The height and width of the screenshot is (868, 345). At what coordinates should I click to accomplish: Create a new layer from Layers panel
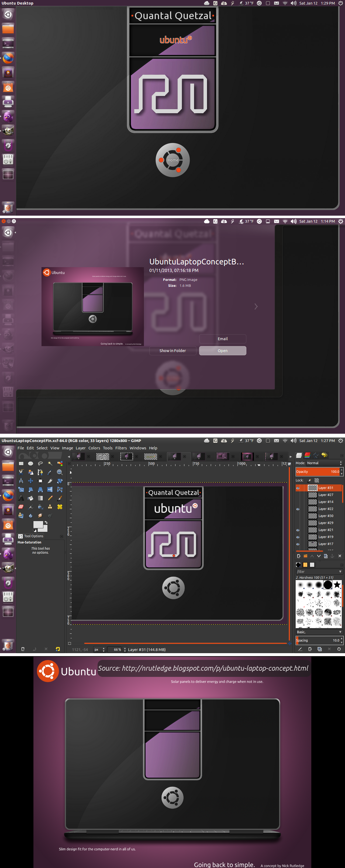pos(299,556)
